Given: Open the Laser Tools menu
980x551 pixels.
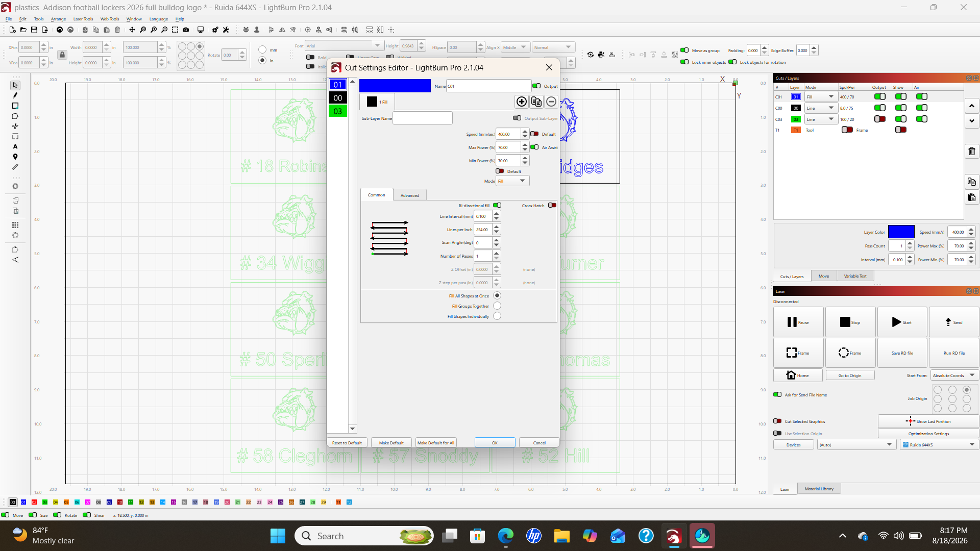Looking at the screenshot, I should point(83,19).
